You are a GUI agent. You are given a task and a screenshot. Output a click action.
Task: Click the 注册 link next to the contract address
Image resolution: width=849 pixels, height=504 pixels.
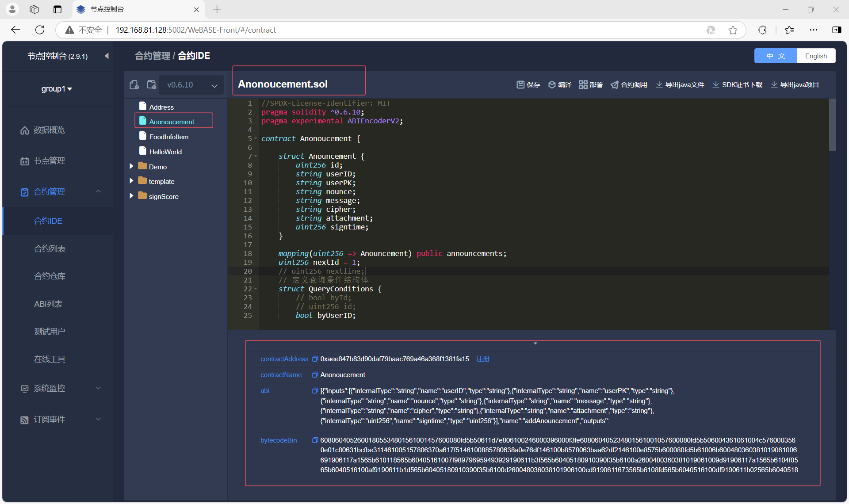tap(482, 359)
